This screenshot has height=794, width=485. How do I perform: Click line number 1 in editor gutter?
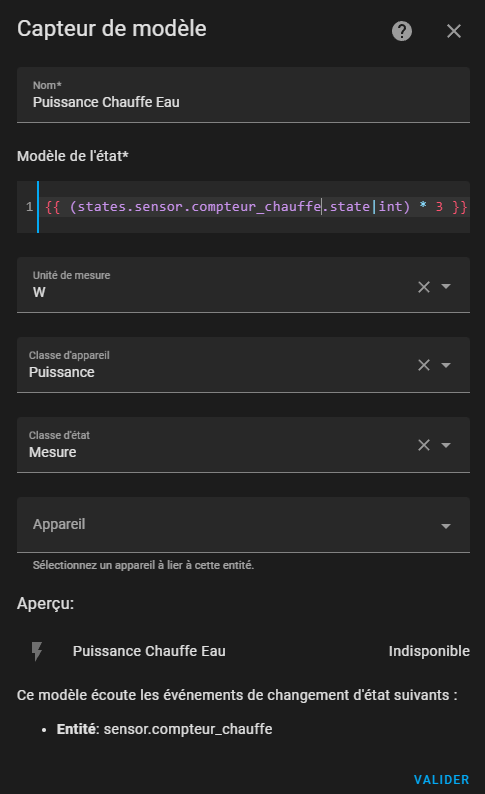point(29,207)
